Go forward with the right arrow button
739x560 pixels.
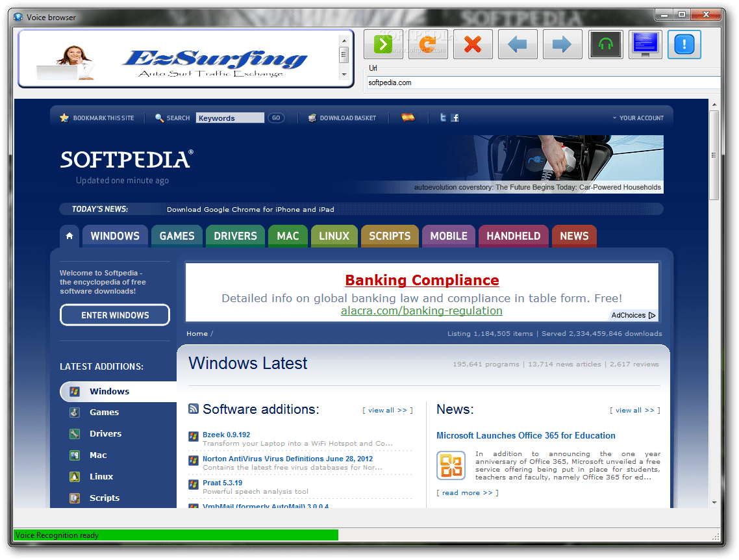click(x=562, y=44)
